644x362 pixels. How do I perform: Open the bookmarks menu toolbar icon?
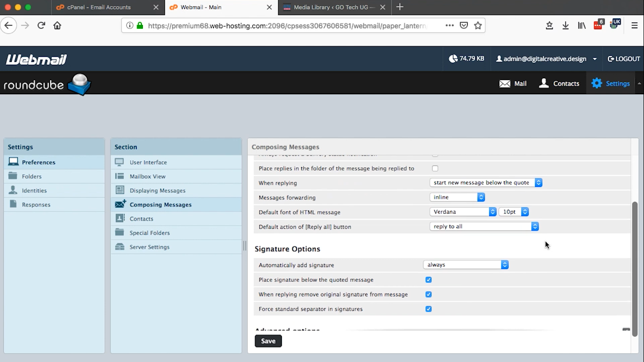(x=549, y=25)
